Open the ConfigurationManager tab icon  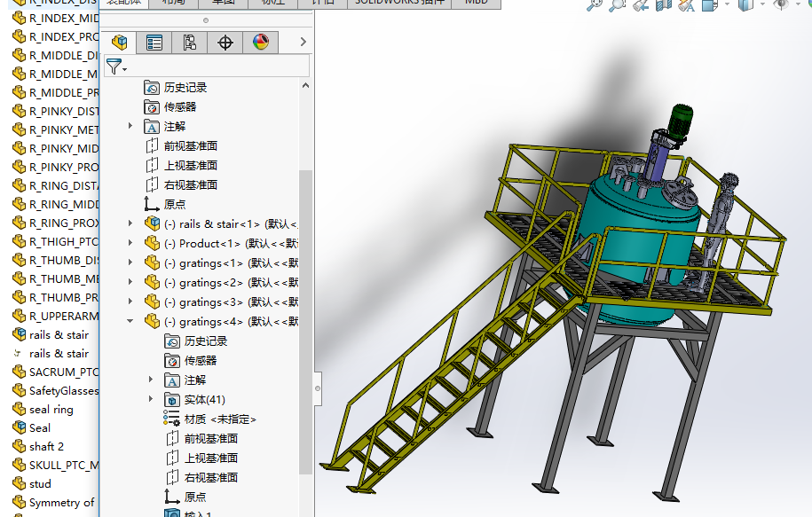point(190,42)
